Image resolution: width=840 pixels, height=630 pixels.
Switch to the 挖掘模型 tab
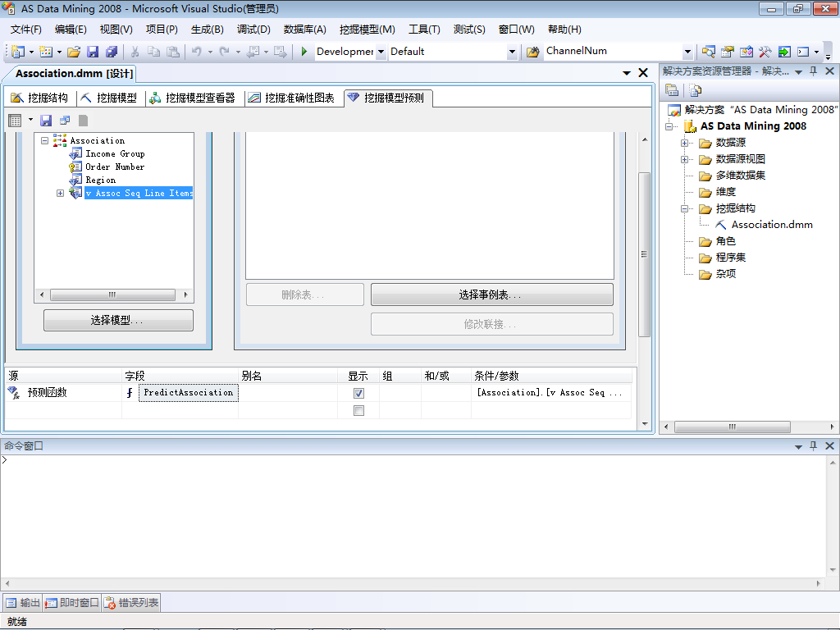tap(110, 98)
